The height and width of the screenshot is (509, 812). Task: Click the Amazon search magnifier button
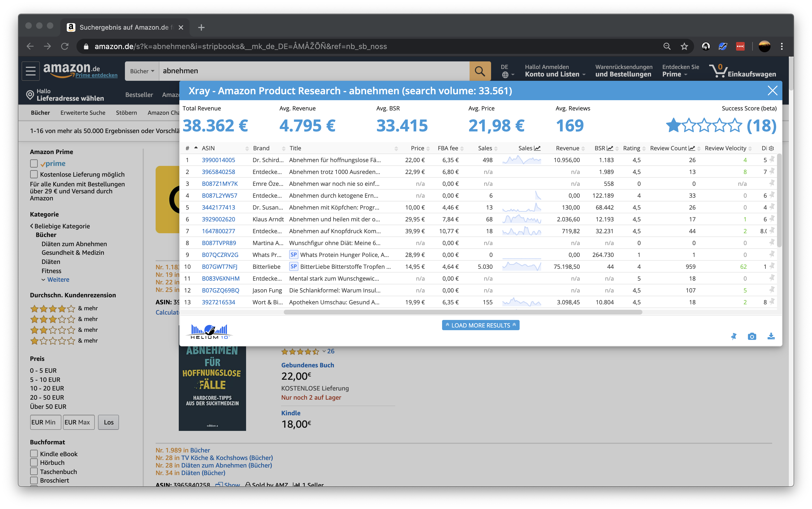[x=480, y=71]
